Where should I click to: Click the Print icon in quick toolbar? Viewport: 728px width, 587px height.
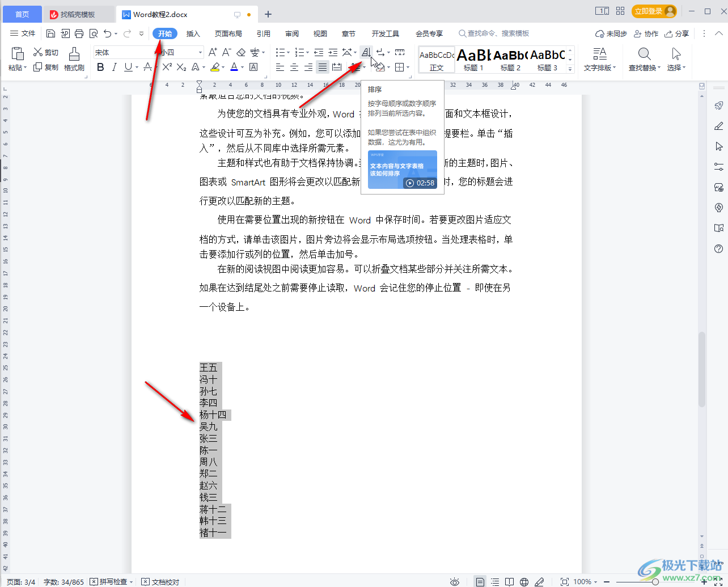[x=79, y=33]
